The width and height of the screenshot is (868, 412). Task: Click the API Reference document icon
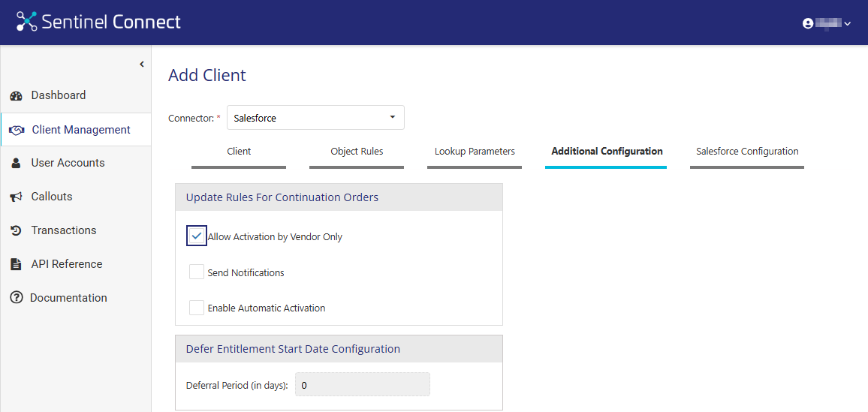pyautogui.click(x=16, y=264)
